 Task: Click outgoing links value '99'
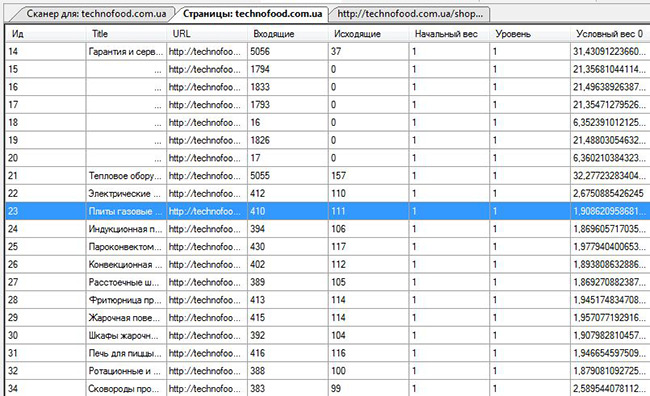pos(369,389)
